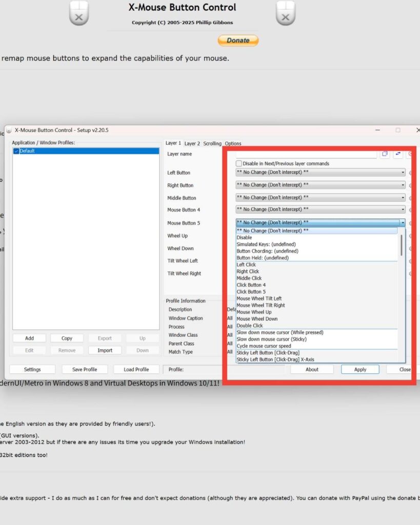The image size is (420, 525).
Task: Click the Import button
Action: [105, 350]
